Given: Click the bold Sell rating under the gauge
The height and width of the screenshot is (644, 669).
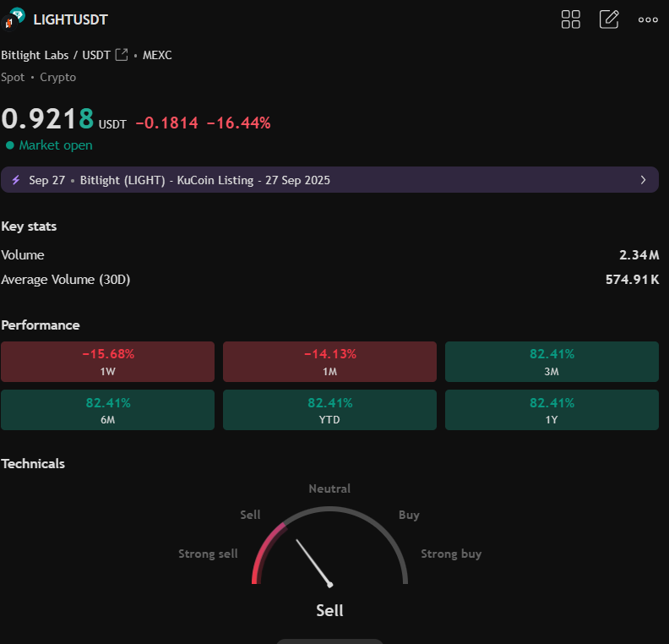Looking at the screenshot, I should coord(329,610).
